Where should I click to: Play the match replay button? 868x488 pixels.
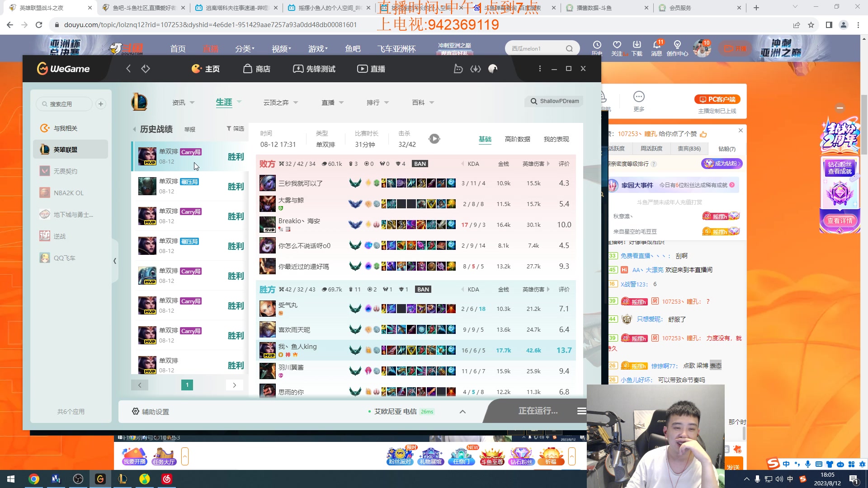(434, 139)
